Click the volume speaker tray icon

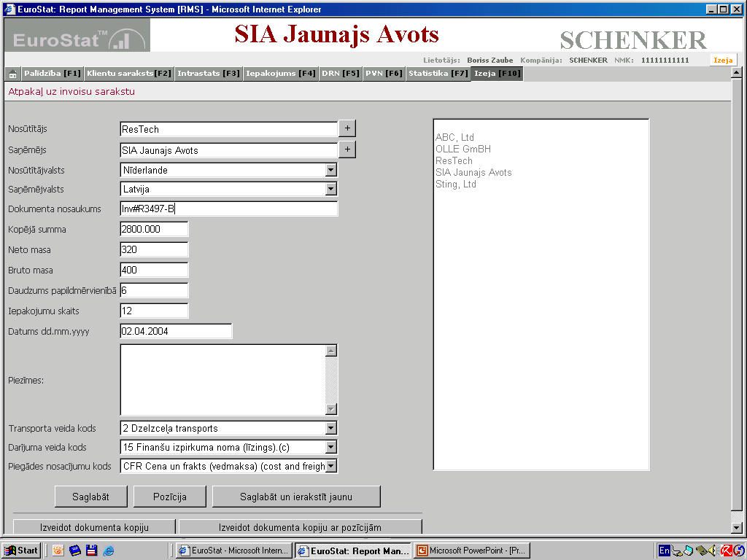pos(713,551)
